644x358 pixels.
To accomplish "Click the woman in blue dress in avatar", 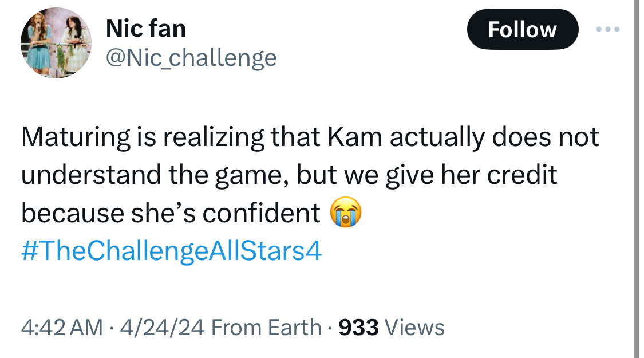I will 38,45.
